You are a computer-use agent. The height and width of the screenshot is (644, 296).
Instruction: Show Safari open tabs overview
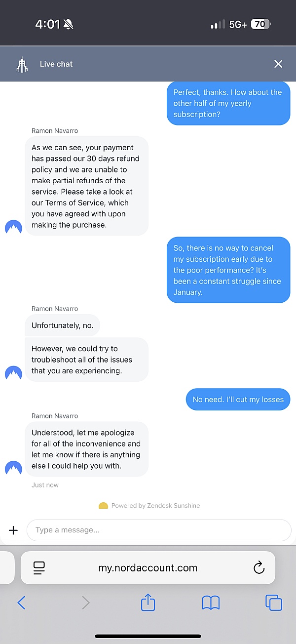[274, 603]
